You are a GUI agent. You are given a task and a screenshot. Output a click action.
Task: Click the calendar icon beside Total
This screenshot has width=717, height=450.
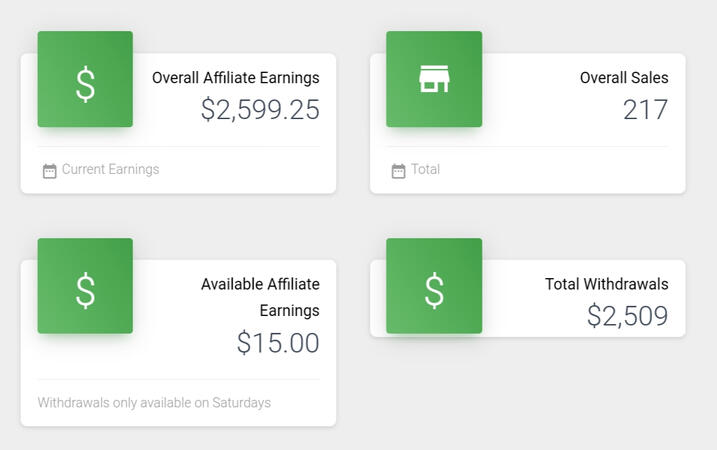[399, 171]
